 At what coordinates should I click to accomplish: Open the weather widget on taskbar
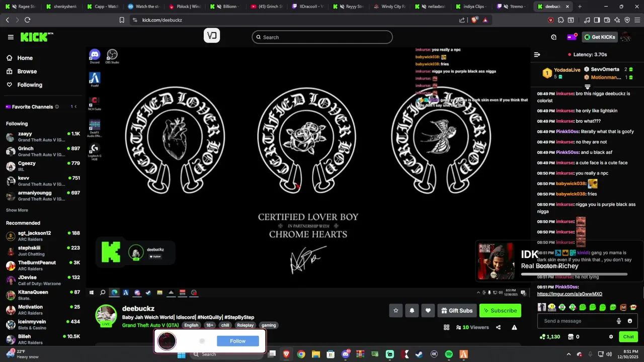tap(24, 354)
